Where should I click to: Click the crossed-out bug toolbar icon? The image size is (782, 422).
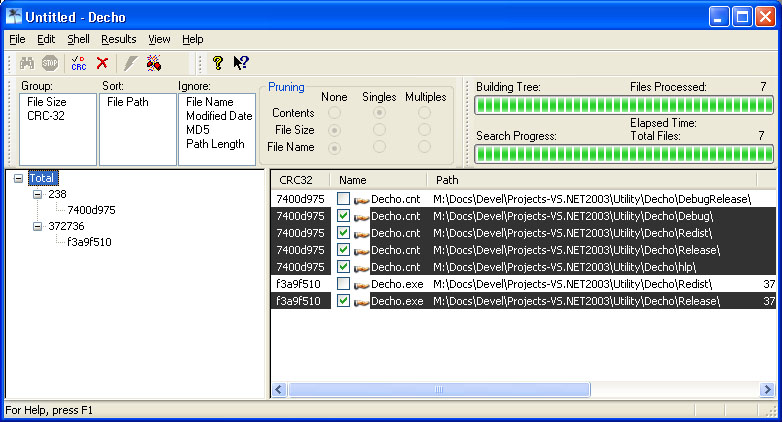[x=154, y=63]
